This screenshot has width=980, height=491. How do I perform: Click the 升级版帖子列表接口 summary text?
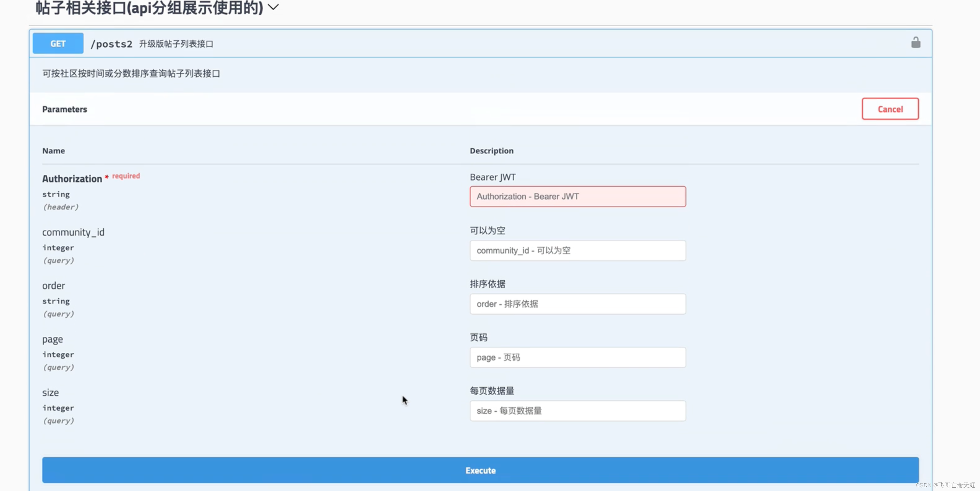176,44
